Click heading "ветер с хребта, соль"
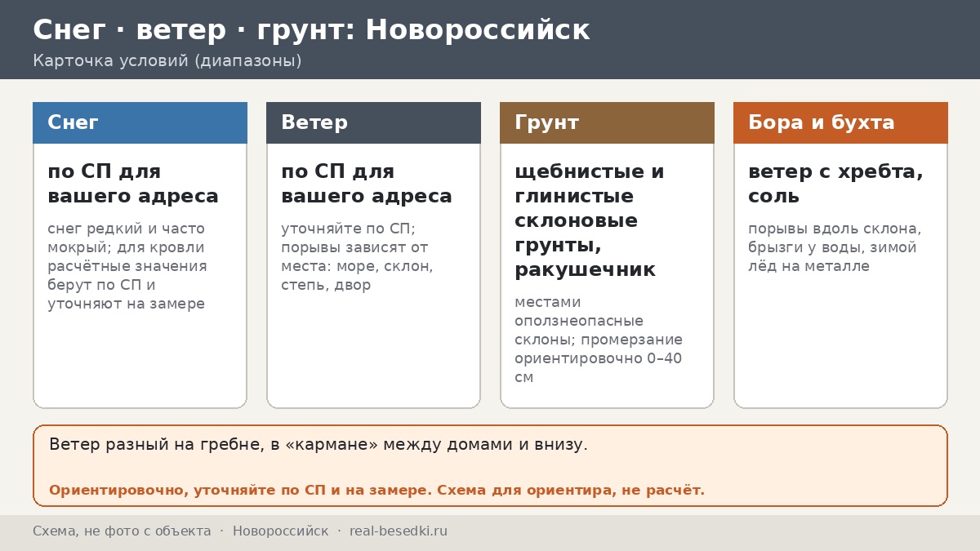 tap(835, 184)
